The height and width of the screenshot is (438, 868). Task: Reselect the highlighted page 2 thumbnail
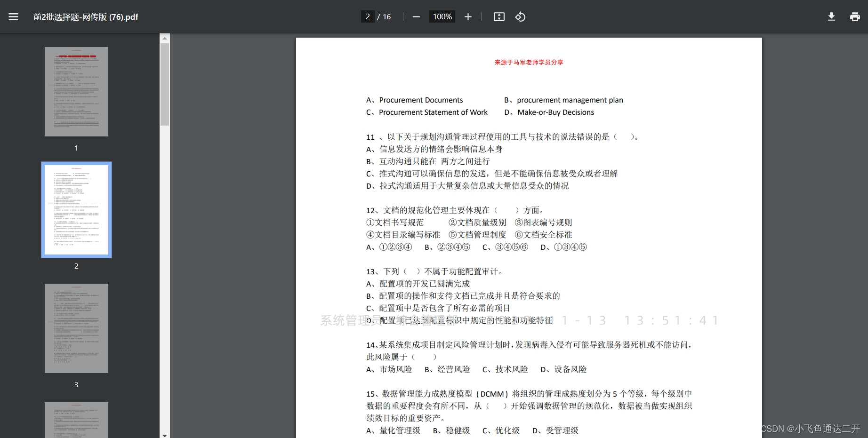coord(76,210)
